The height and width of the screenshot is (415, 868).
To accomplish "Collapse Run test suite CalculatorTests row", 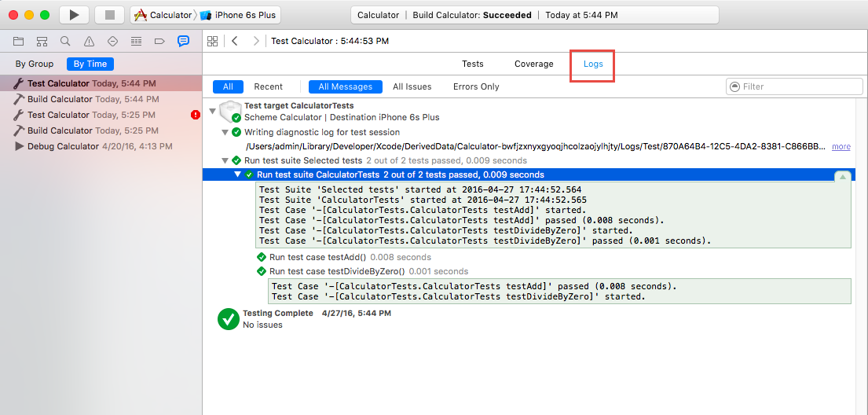I will tap(237, 174).
